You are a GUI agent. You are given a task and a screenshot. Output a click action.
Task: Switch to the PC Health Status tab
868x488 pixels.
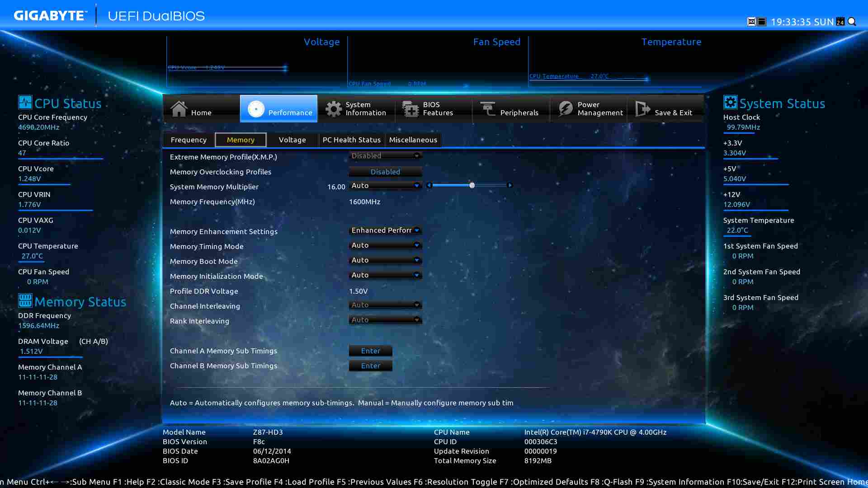(351, 140)
